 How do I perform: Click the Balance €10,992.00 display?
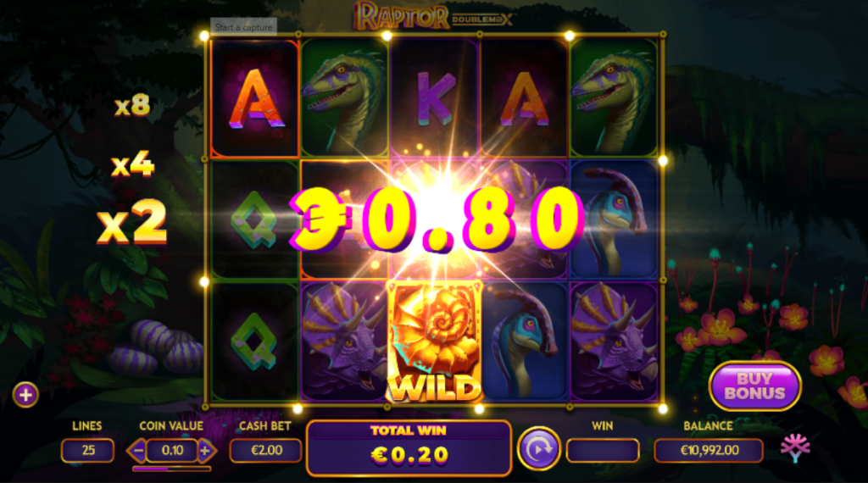[709, 450]
